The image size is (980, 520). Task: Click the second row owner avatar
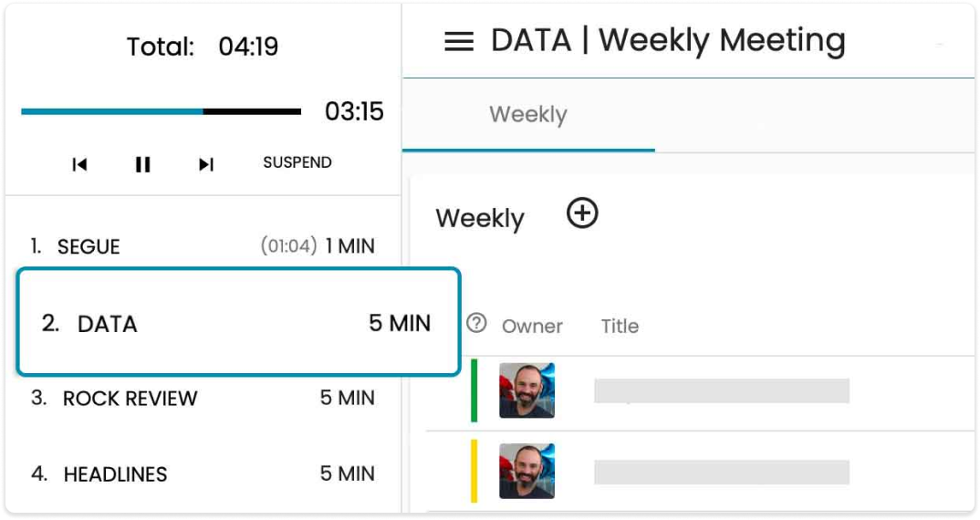[x=526, y=471]
